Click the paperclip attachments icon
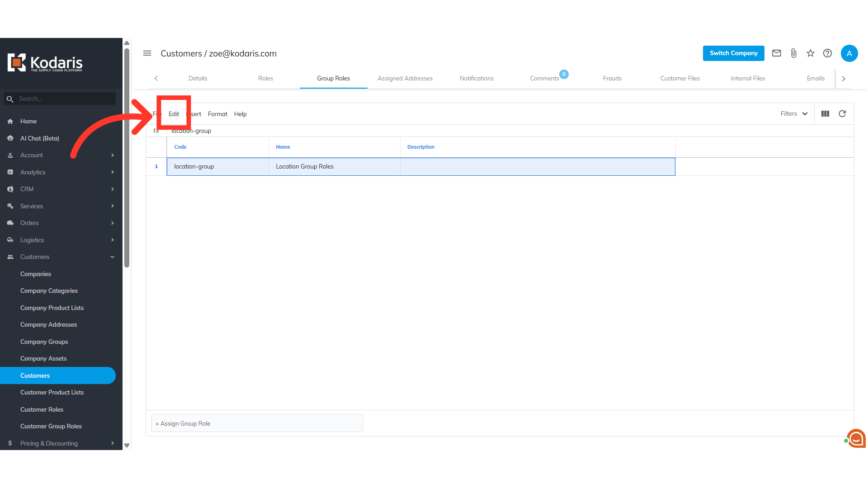The width and height of the screenshot is (868, 488). point(793,53)
